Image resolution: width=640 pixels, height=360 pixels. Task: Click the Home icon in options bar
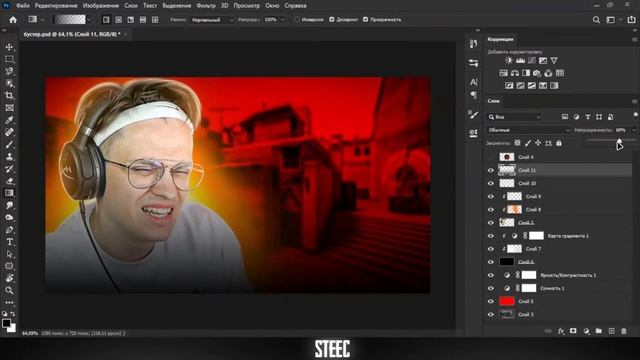[13, 20]
